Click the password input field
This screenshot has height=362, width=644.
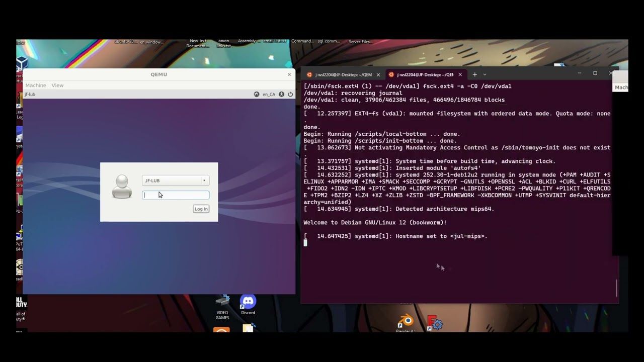(176, 195)
